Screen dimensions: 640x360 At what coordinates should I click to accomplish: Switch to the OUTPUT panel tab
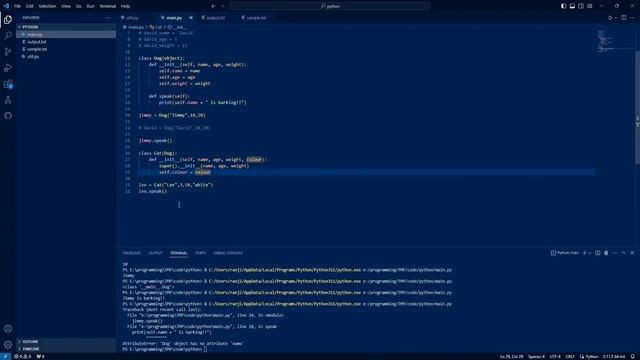pos(155,253)
